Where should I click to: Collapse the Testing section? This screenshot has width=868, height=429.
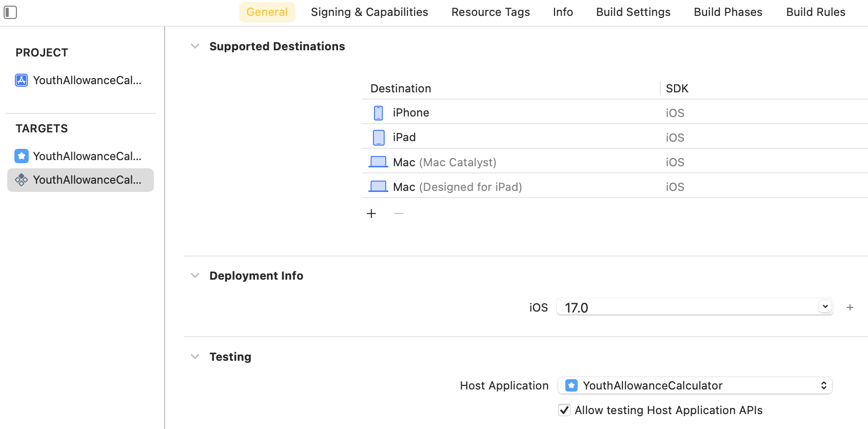coord(195,357)
